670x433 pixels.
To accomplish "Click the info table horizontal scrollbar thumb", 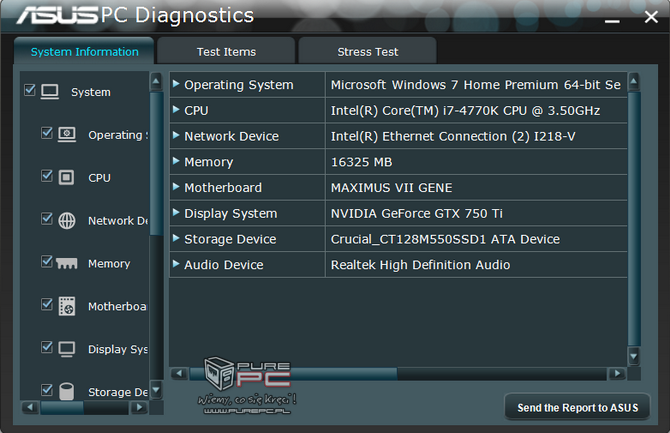I will click(293, 374).
